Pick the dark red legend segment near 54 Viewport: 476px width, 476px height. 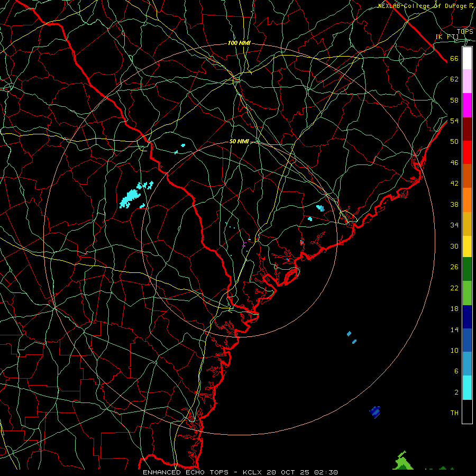467,129
